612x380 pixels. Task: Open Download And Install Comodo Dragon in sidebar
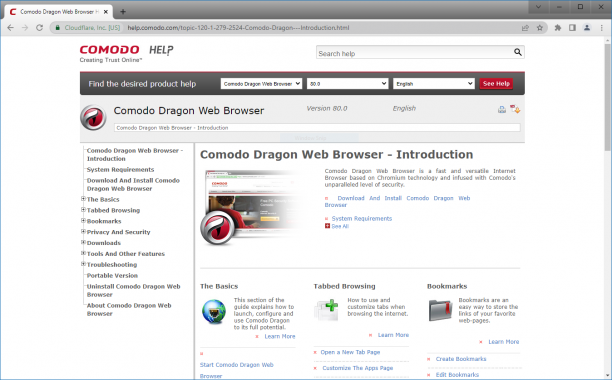133,185
